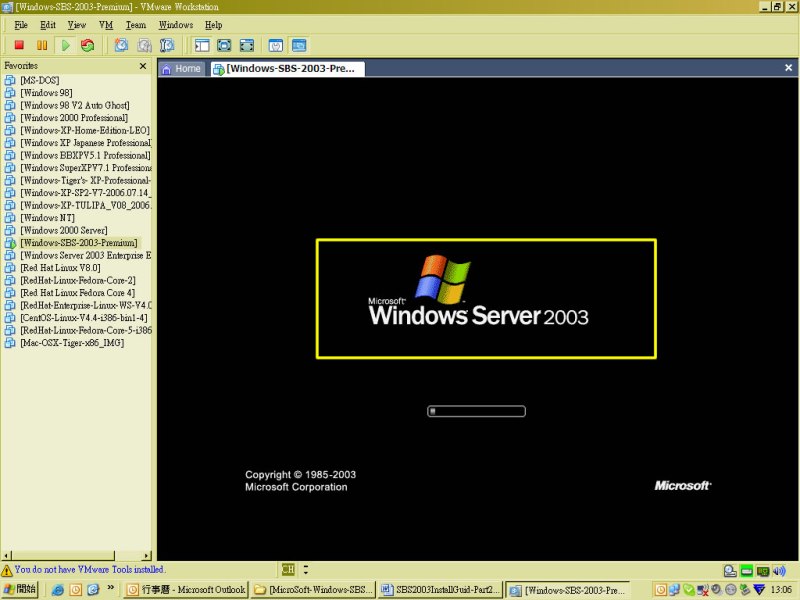Select the Windows-SBS-2003-Pre... VM tab
This screenshot has height=600, width=800.
pyautogui.click(x=287, y=69)
